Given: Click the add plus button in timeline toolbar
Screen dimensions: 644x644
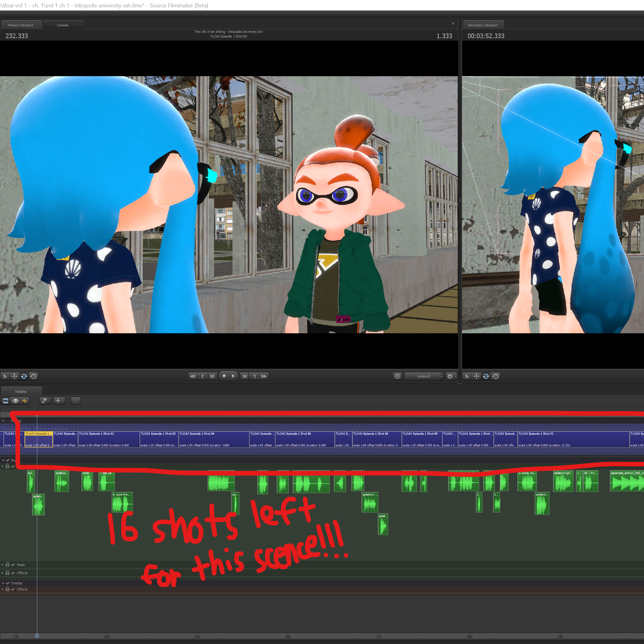Looking at the screenshot, I should (58, 401).
